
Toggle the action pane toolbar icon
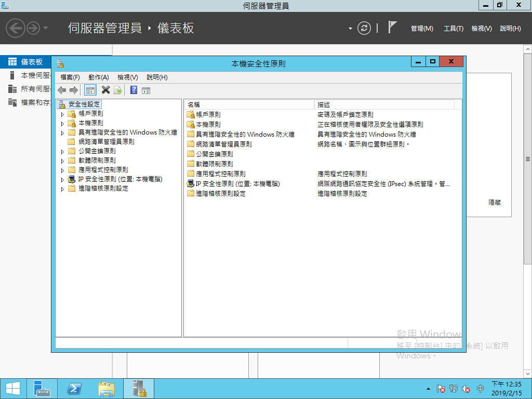[x=146, y=90]
